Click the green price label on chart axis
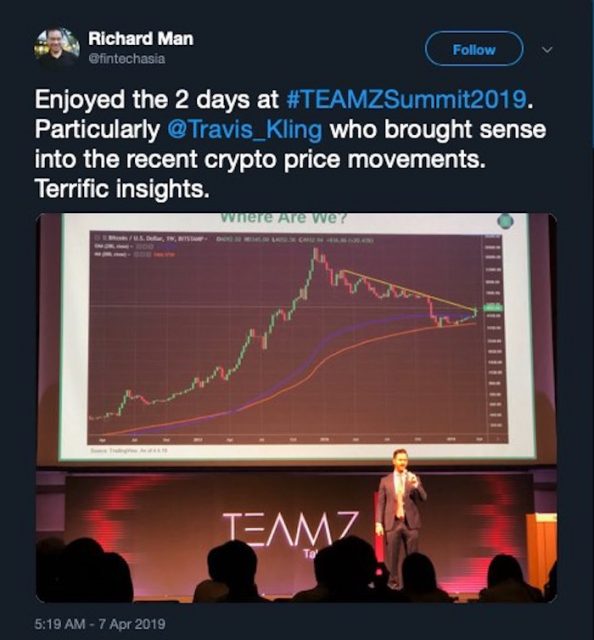 click(x=493, y=308)
